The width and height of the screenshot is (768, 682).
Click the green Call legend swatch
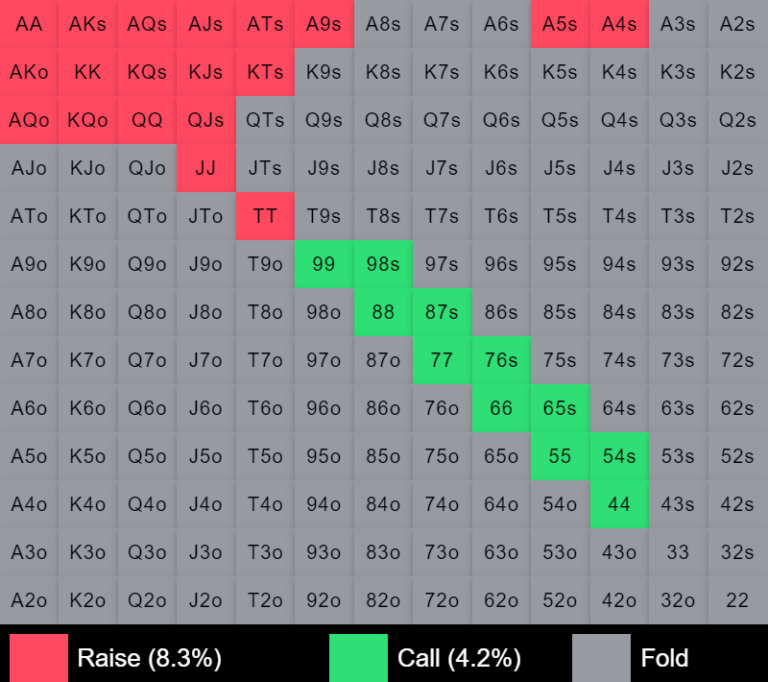[358, 658]
